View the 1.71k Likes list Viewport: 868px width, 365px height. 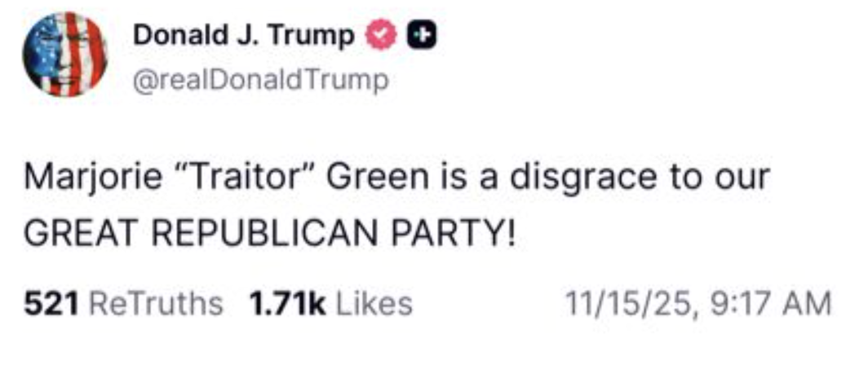[x=331, y=304]
